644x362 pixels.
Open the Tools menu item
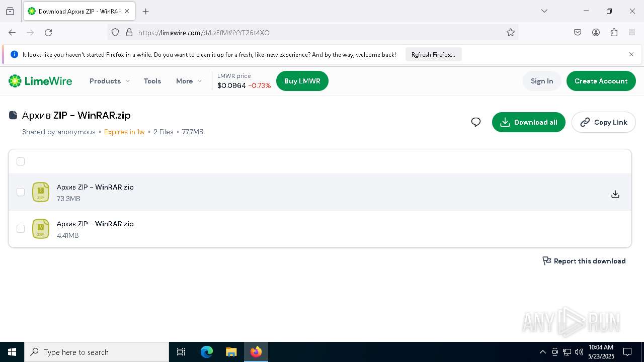[x=152, y=81]
